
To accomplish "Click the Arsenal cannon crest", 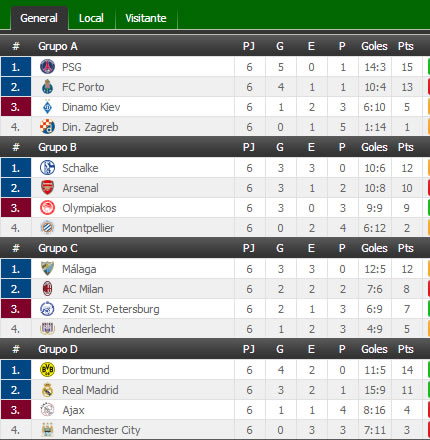I will click(x=47, y=188).
